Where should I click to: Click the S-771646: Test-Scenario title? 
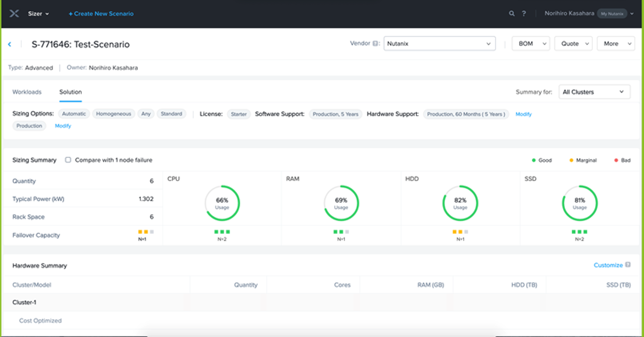tap(81, 45)
